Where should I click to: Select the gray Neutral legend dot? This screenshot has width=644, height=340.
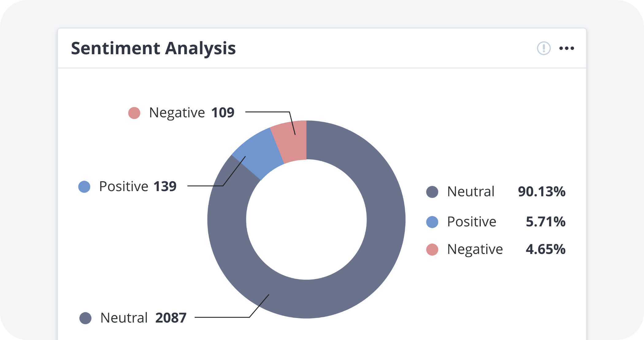click(x=432, y=192)
